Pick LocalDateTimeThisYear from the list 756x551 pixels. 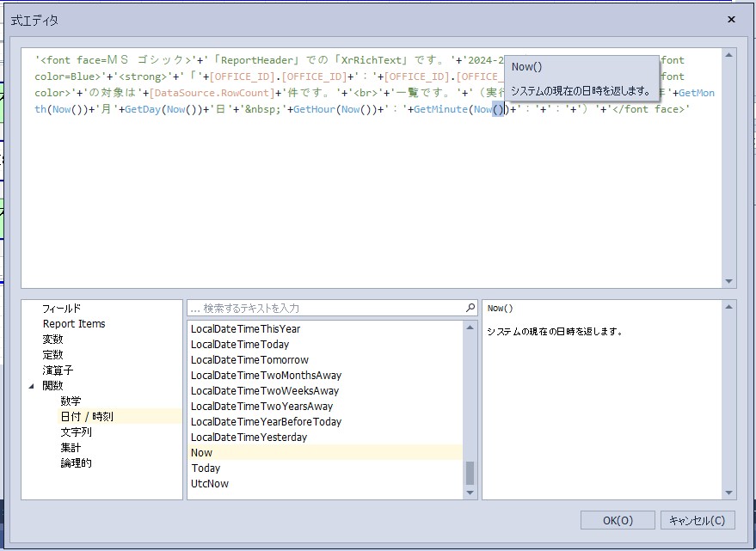pyautogui.click(x=245, y=328)
